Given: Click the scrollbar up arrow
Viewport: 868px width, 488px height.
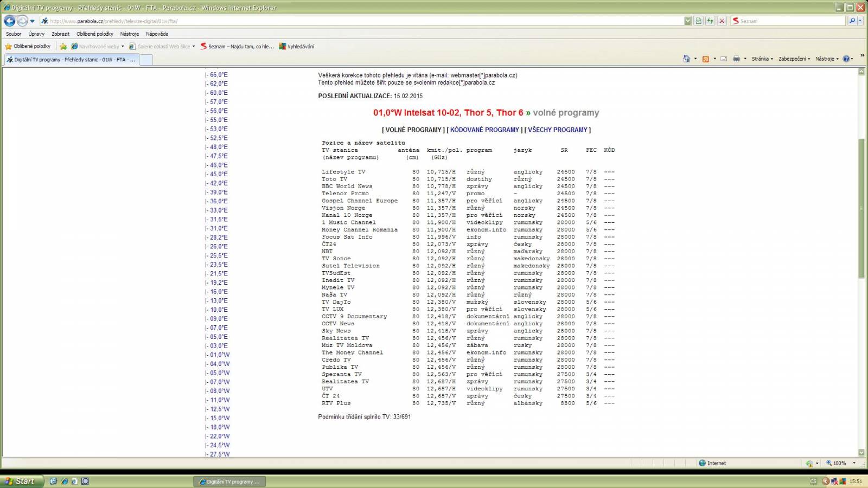Looking at the screenshot, I should point(861,72).
